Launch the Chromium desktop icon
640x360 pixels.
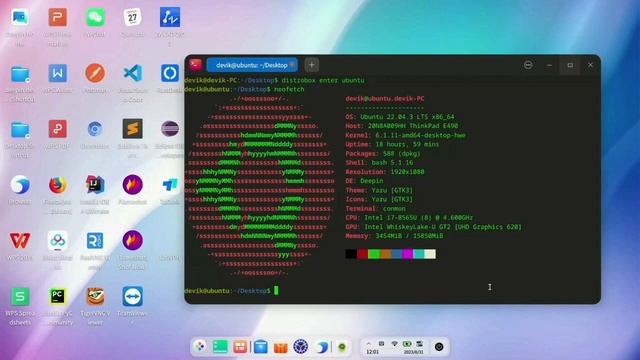coord(95,129)
